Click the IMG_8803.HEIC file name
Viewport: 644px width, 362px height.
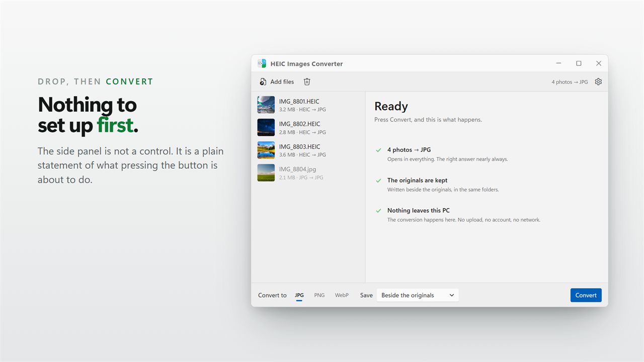coord(299,147)
